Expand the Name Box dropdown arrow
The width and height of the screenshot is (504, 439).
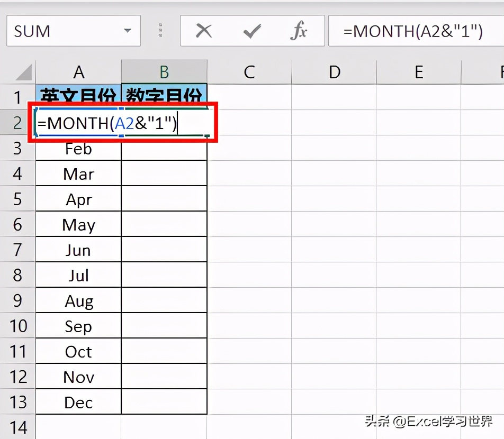coord(128,31)
